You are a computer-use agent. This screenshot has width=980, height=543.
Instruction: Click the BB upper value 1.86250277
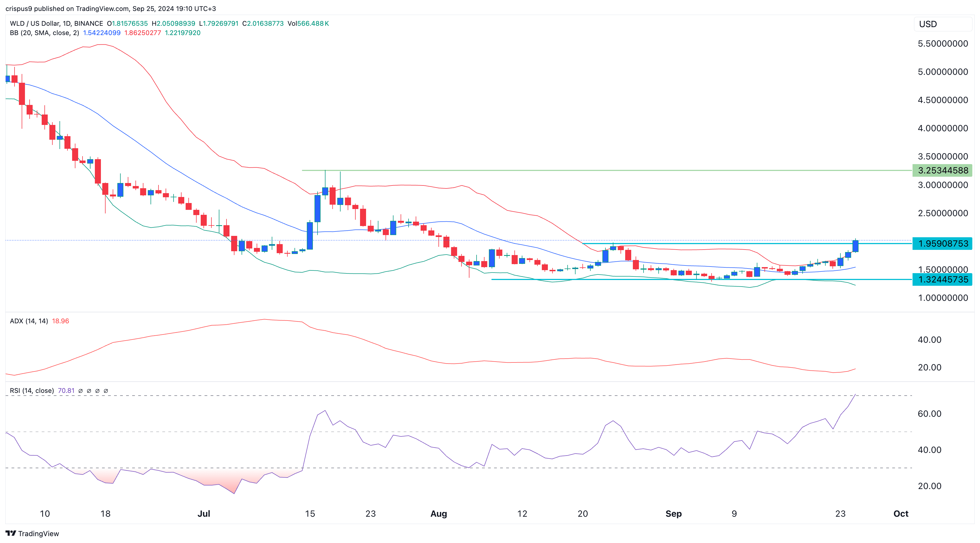click(143, 33)
